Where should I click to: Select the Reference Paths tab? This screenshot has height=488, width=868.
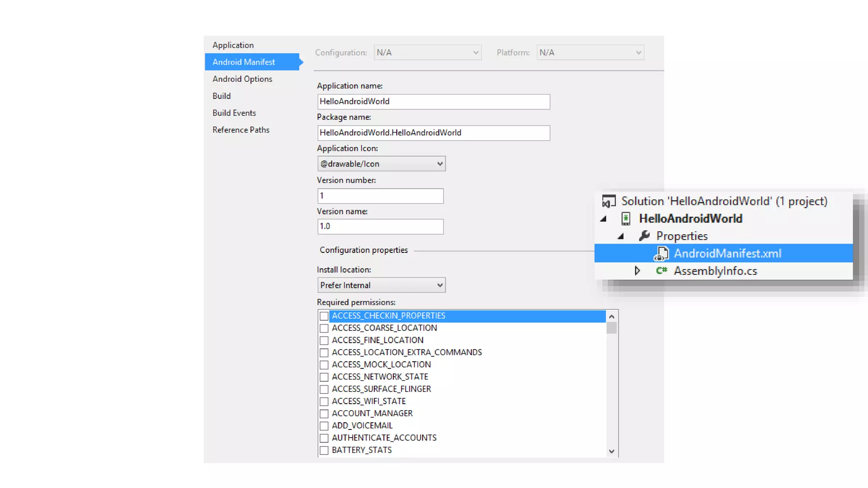(x=241, y=130)
